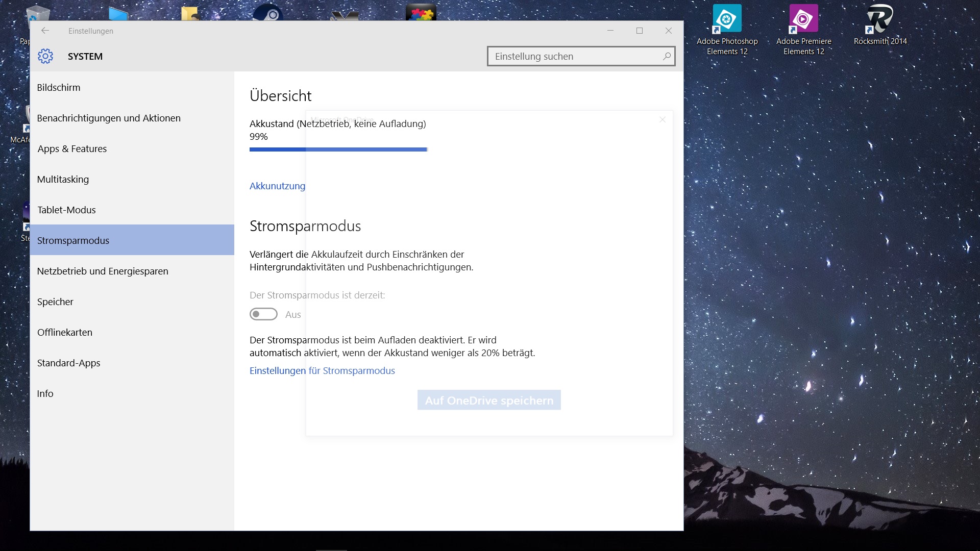Launch Rocksmith 2014 desktop shortcut
980x551 pixels.
tap(880, 19)
